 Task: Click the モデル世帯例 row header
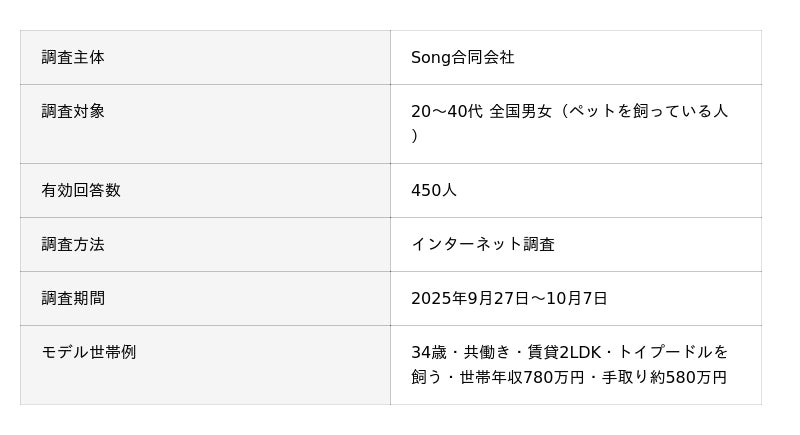point(89,352)
